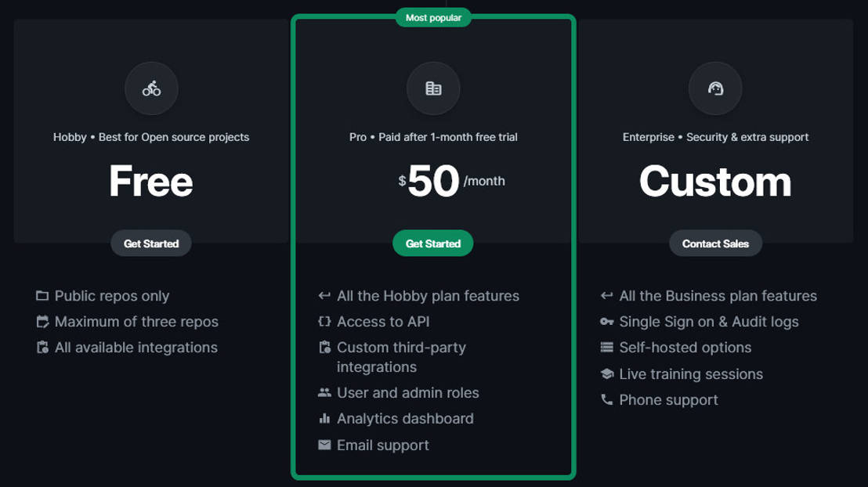Click the return arrow beside All the Hobby plan features

point(324,295)
